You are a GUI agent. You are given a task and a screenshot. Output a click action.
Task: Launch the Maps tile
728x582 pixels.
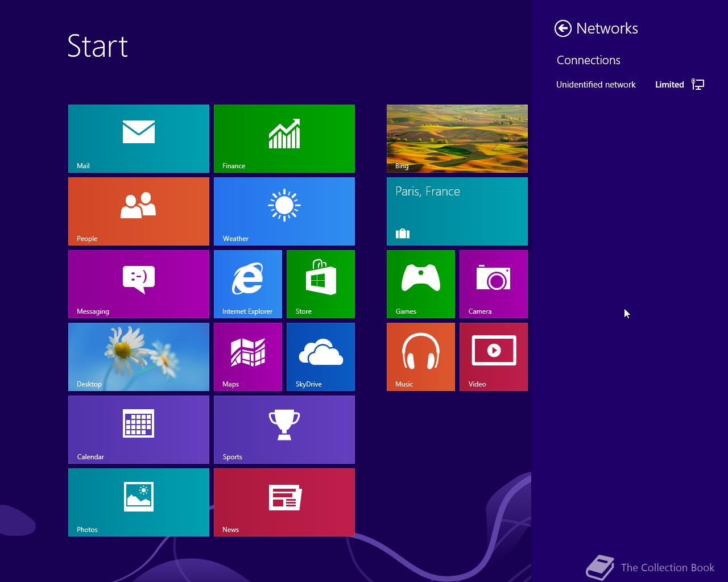click(x=248, y=357)
